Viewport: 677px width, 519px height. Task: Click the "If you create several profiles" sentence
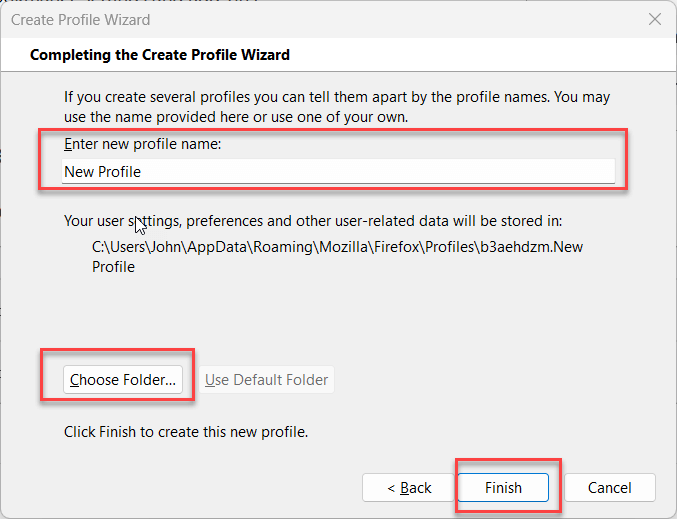(337, 97)
